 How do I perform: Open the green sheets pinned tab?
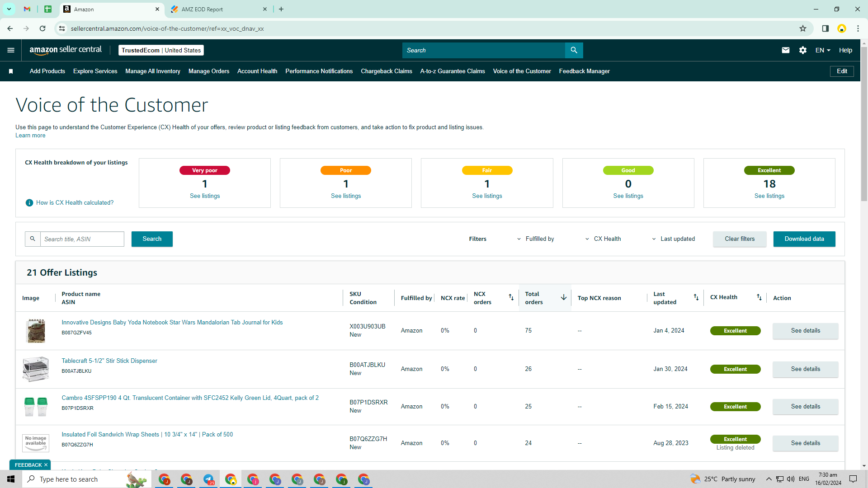click(48, 9)
